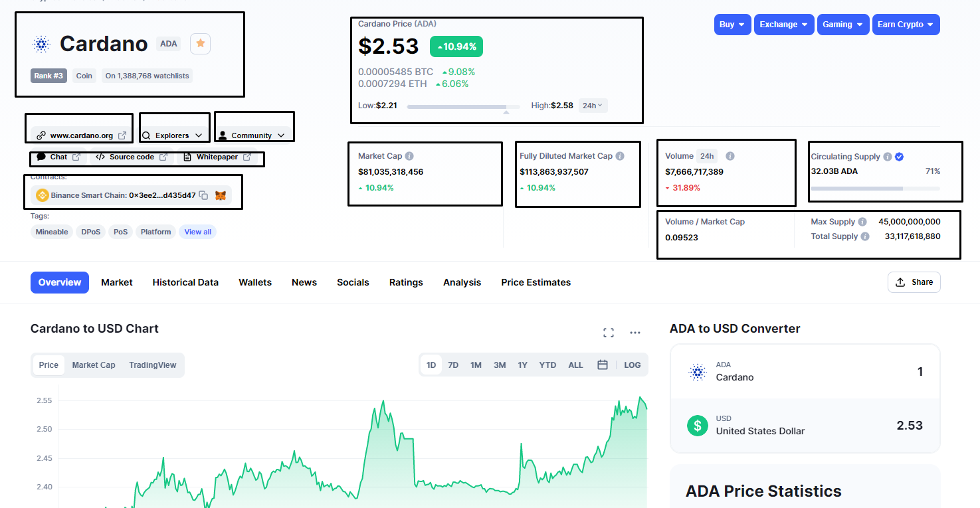
Task: Open the Socials tab
Action: [x=353, y=282]
